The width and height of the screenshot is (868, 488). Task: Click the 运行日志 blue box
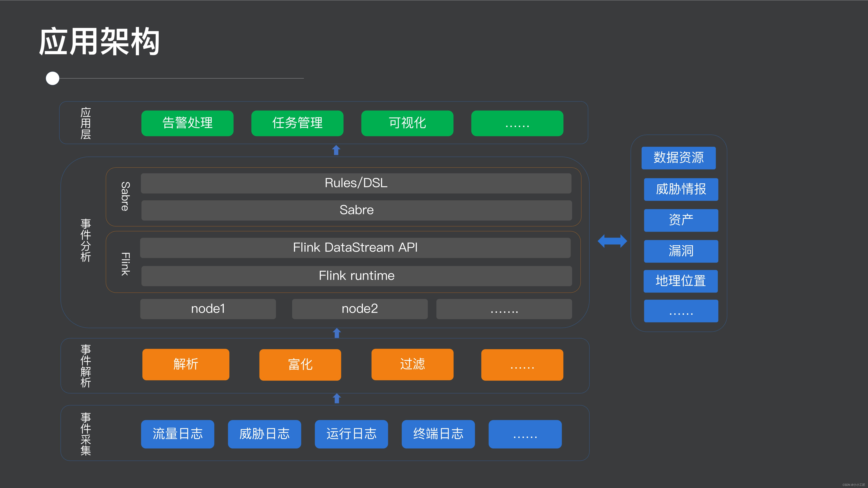tap(351, 434)
